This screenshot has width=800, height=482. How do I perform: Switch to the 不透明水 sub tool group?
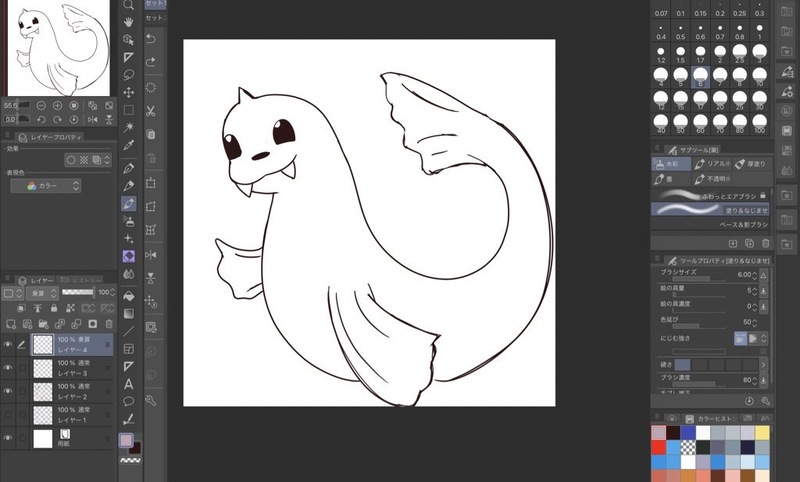[712, 179]
